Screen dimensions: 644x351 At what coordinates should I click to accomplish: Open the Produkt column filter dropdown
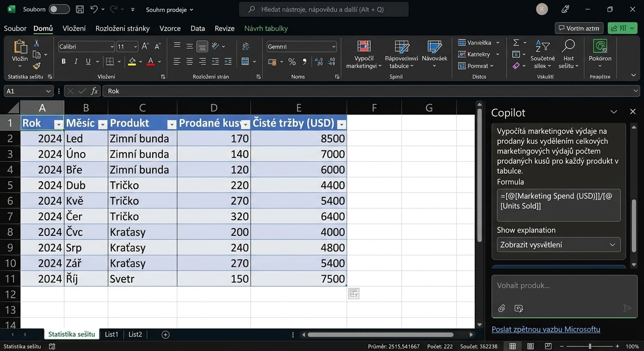point(172,124)
